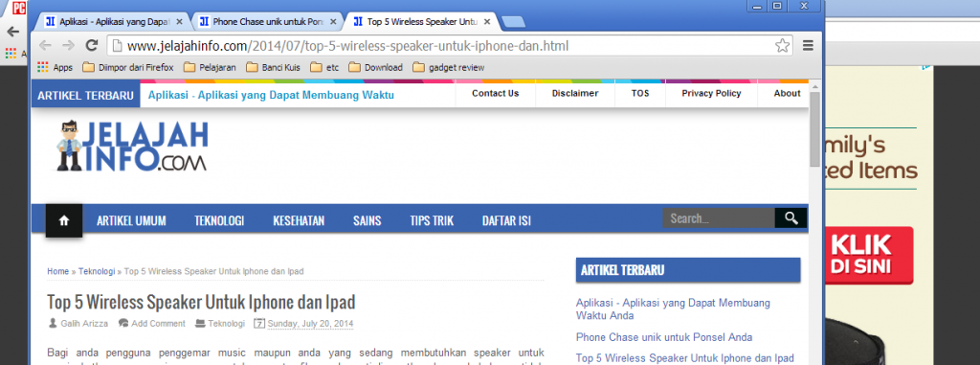Open ticker headline Aplikasi yang Dapat Membuang Waktu
The image size is (980, 365).
271,95
